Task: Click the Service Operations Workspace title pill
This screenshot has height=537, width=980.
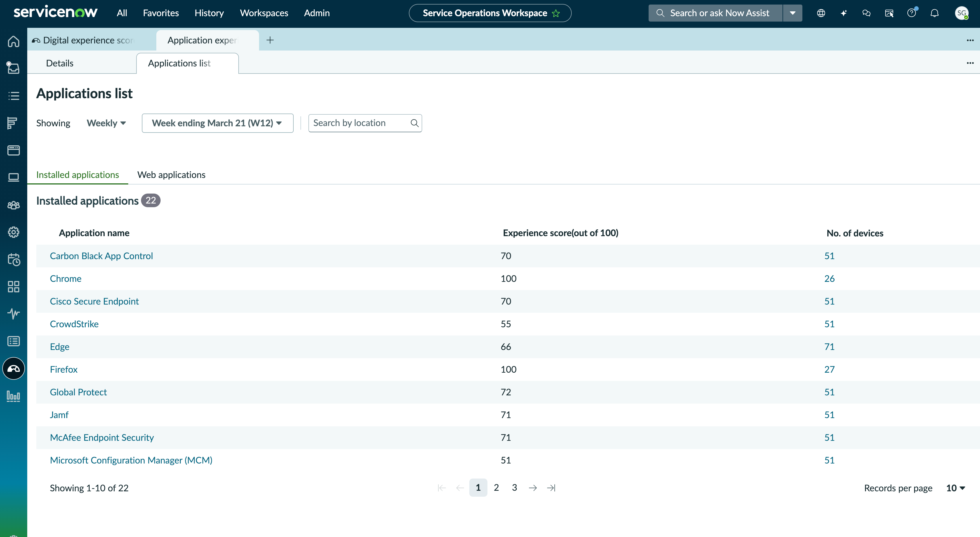Action: point(490,13)
